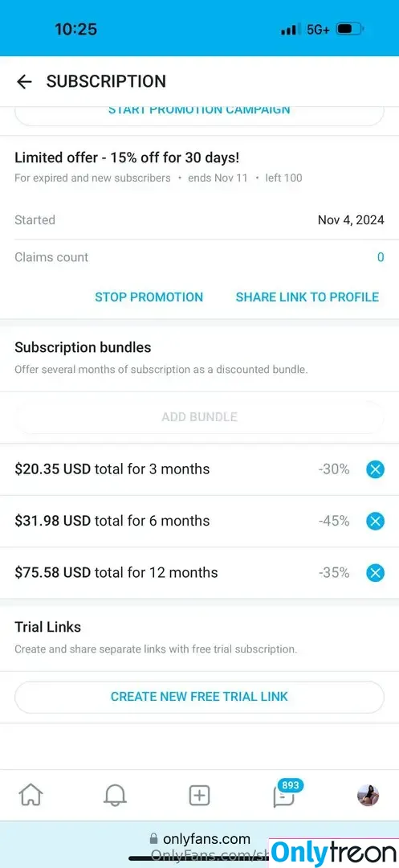Select the $20.35 USD 3 months row
399x868 pixels.
click(x=199, y=469)
